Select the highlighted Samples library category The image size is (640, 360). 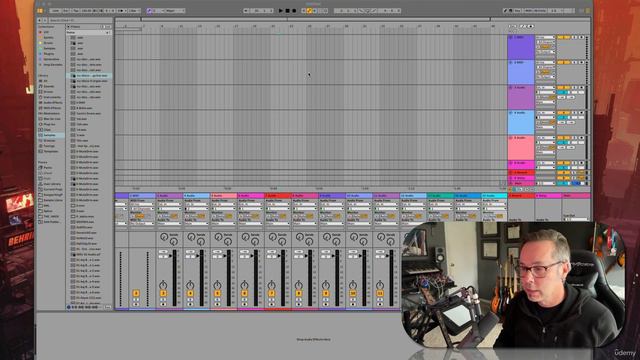[51, 135]
